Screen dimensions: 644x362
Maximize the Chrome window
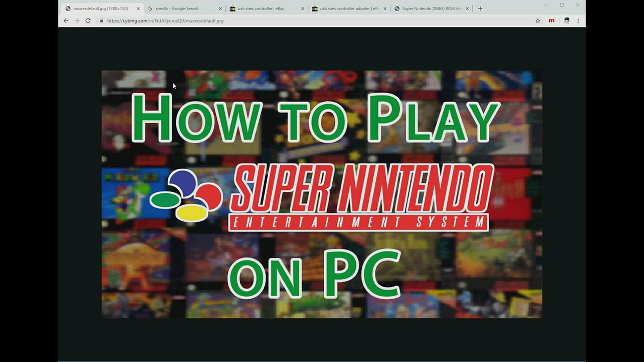[562, 5]
